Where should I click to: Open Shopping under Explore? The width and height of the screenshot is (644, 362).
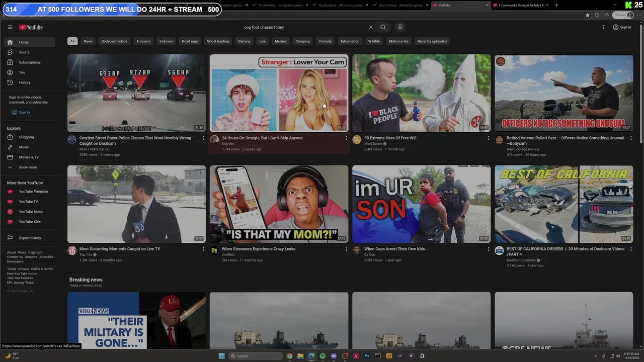(29, 137)
